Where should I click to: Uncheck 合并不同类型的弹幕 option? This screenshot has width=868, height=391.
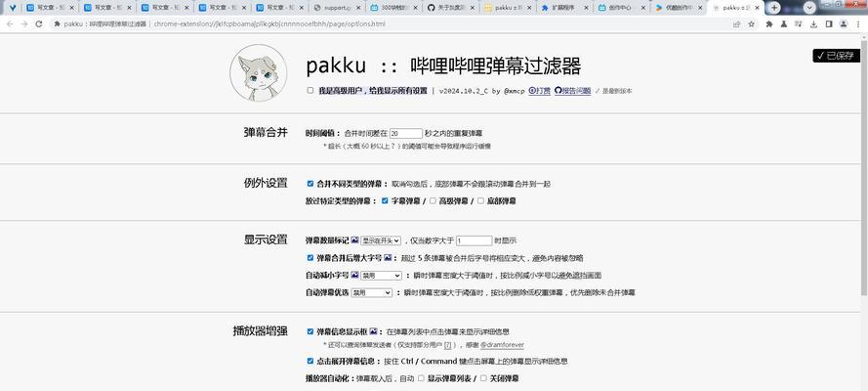coord(310,184)
